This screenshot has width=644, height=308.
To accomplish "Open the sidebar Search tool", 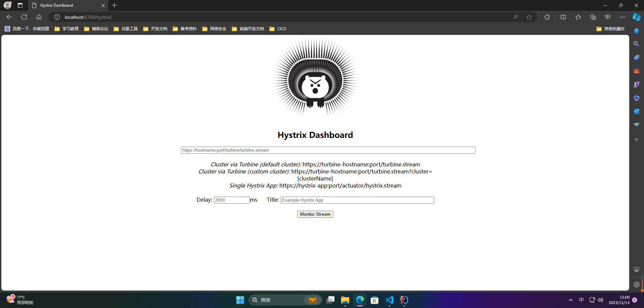I will [636, 44].
